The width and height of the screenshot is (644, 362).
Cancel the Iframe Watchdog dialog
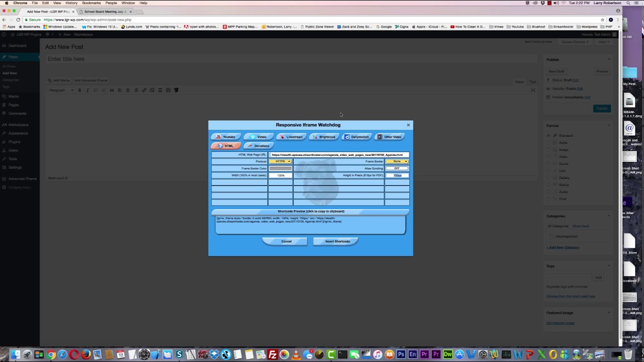285,241
